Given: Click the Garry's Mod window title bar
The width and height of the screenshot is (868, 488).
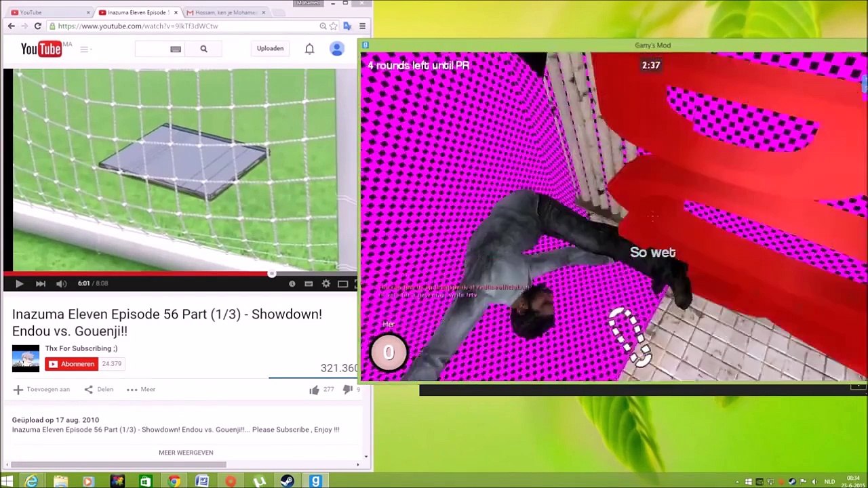Looking at the screenshot, I should [x=614, y=45].
